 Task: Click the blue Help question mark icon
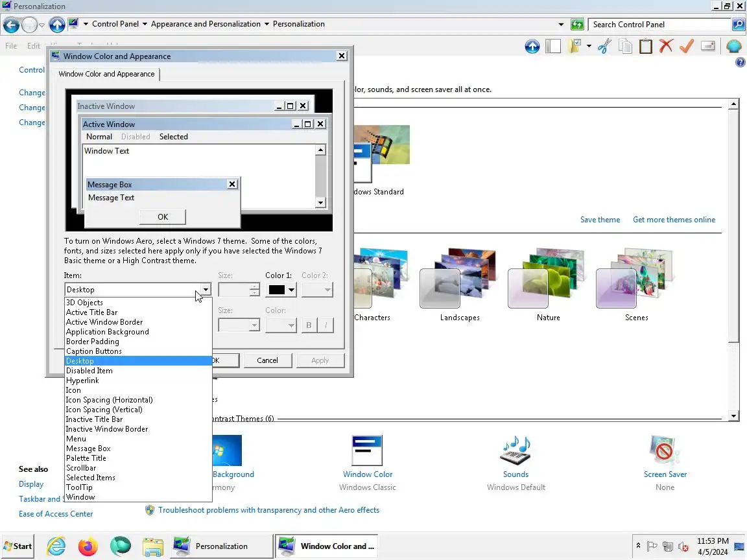[x=741, y=62]
